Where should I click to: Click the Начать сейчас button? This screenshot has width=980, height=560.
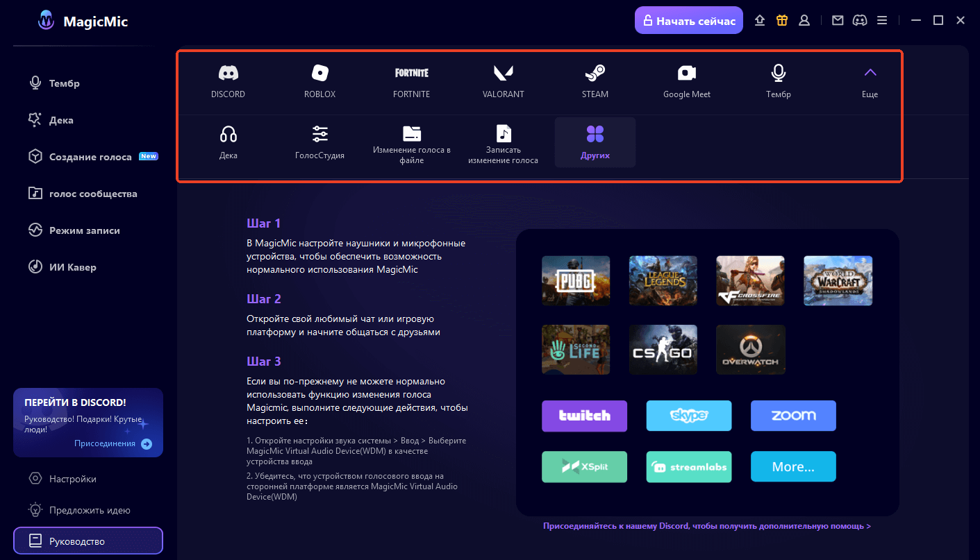click(688, 21)
